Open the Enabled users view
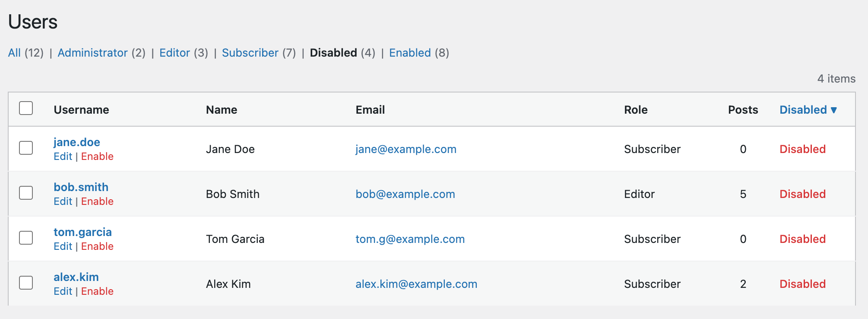 tap(410, 53)
